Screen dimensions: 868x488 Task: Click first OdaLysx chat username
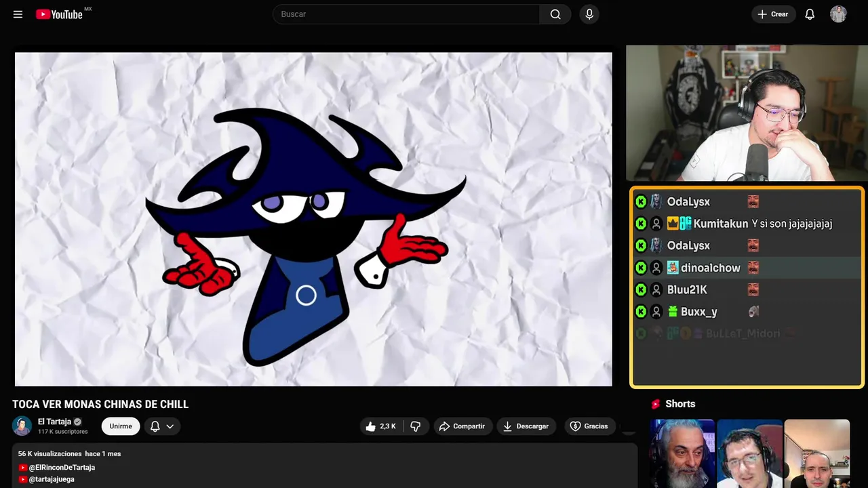(x=688, y=202)
